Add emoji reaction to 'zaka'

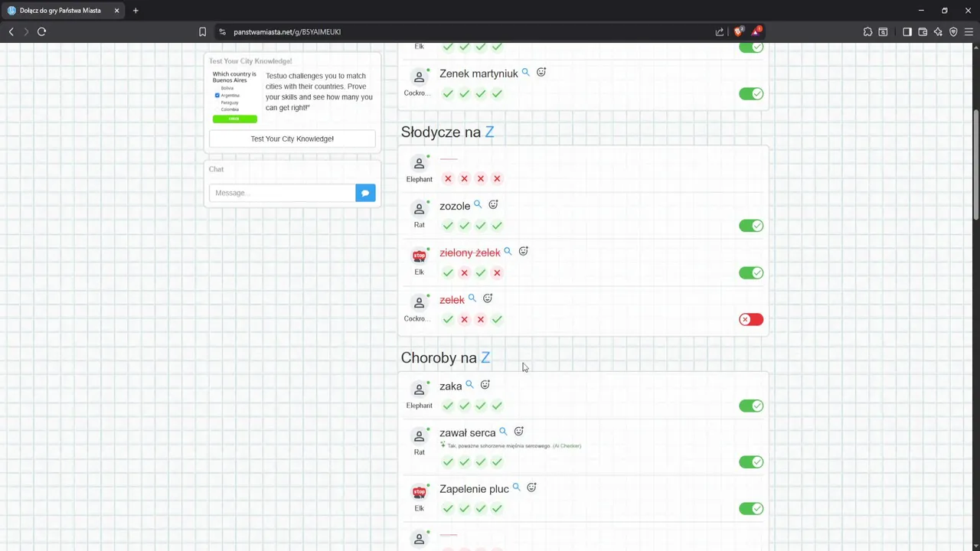click(x=485, y=385)
